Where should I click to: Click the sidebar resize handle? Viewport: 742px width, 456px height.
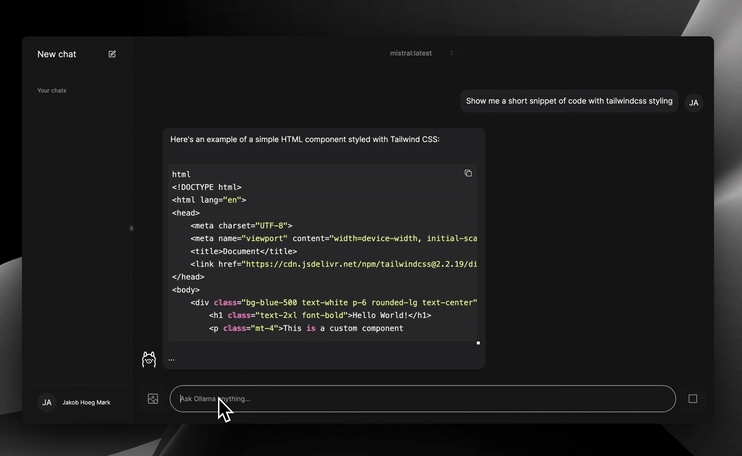(131, 228)
